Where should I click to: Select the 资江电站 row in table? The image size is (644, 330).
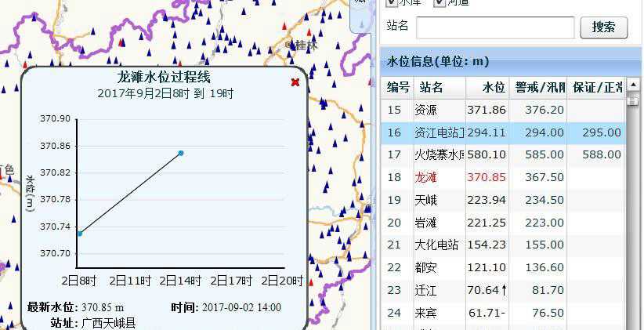[x=503, y=132]
